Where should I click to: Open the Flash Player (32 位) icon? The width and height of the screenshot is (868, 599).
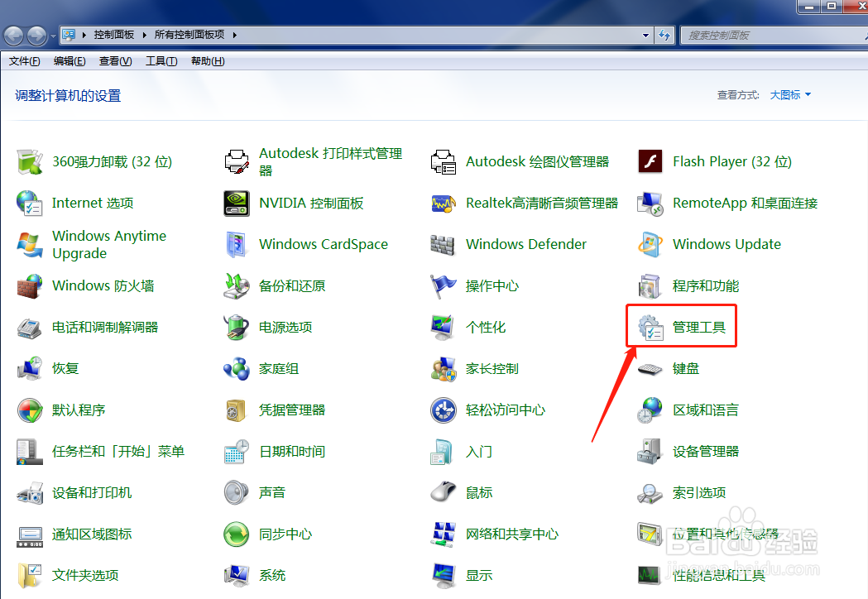(650, 161)
